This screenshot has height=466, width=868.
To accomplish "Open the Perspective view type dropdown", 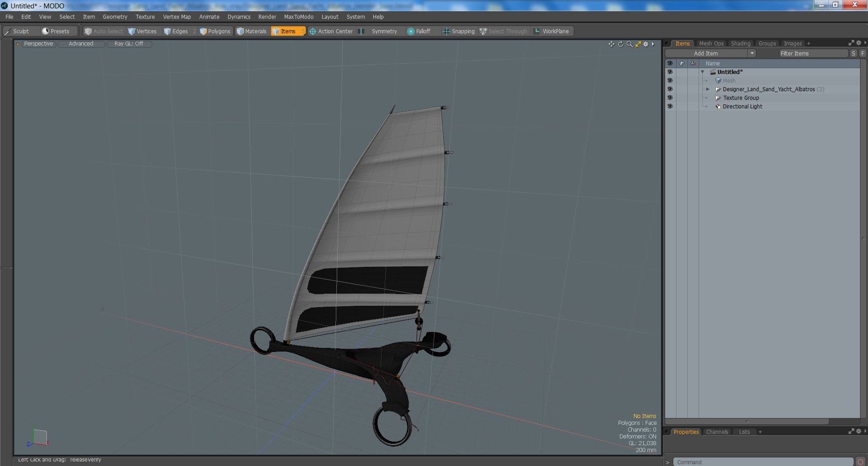I will (38, 44).
